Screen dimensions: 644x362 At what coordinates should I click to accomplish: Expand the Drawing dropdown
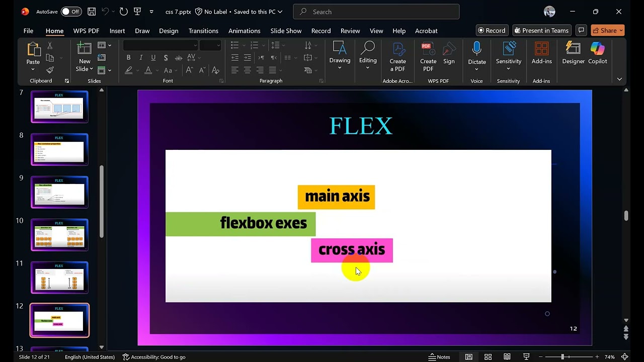(340, 68)
